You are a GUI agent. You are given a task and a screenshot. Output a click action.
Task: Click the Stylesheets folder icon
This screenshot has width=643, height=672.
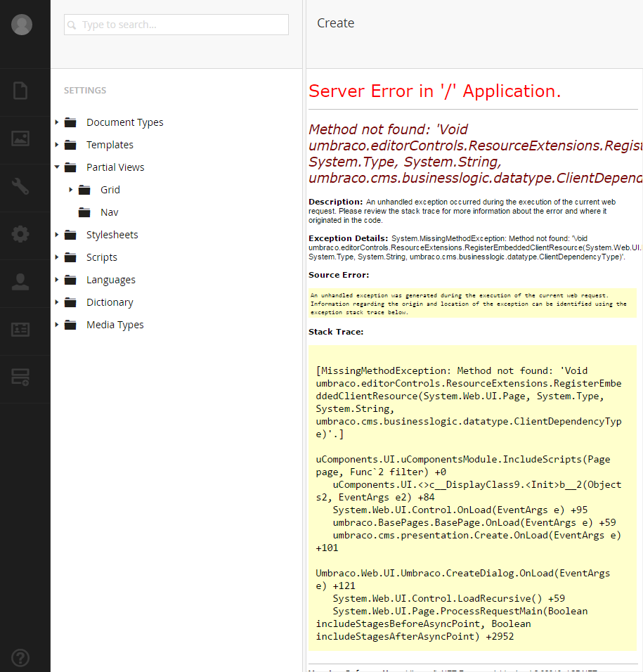coord(70,235)
